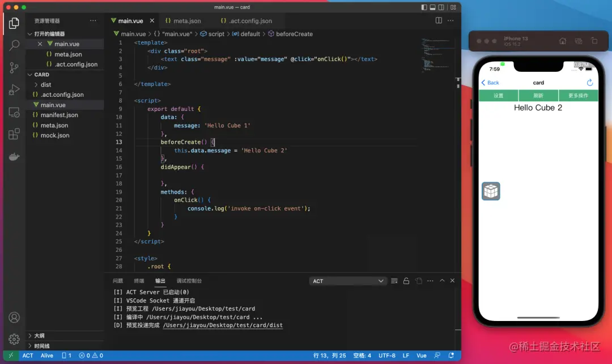Open the Docker view in activity bar
Viewport: 612px width, 364px height.
tap(14, 157)
